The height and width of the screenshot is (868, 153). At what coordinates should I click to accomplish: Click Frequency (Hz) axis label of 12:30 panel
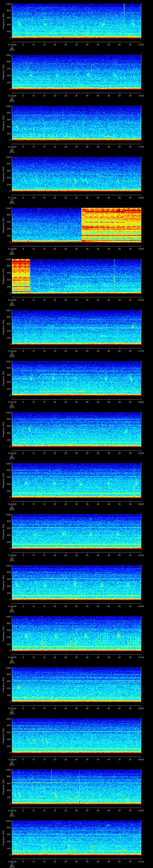[x=3, y=838]
